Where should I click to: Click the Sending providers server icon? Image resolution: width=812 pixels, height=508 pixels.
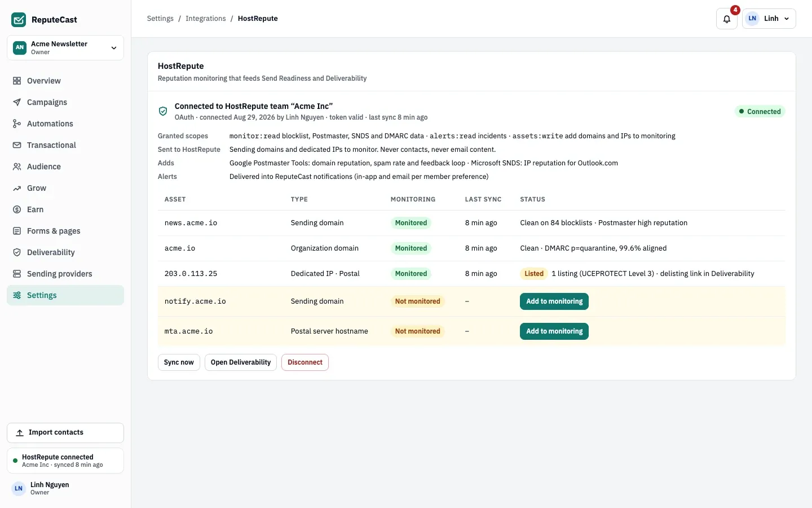17,274
